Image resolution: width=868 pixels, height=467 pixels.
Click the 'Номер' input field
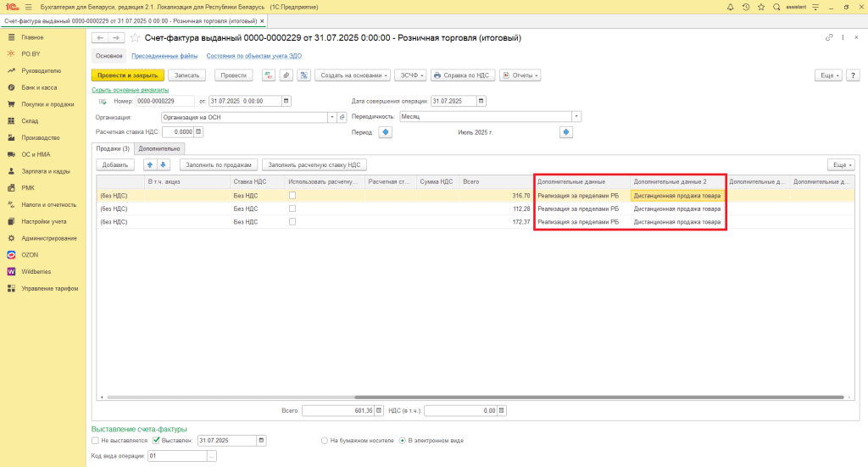(164, 101)
